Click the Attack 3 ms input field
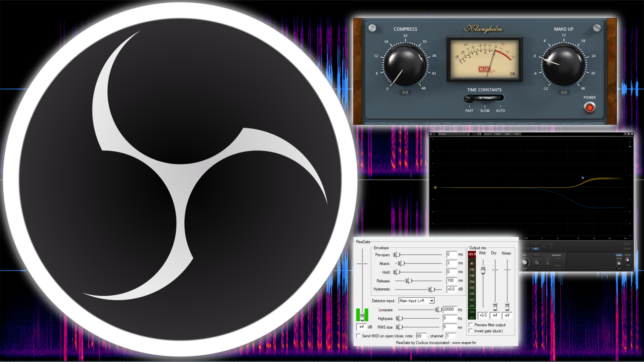 click(x=451, y=263)
